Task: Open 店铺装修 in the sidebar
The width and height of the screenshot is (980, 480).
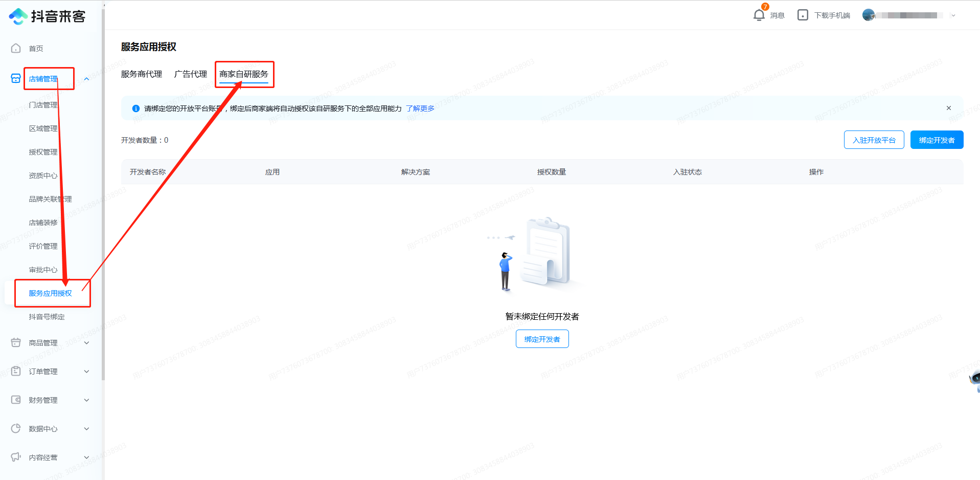Action: [43, 223]
